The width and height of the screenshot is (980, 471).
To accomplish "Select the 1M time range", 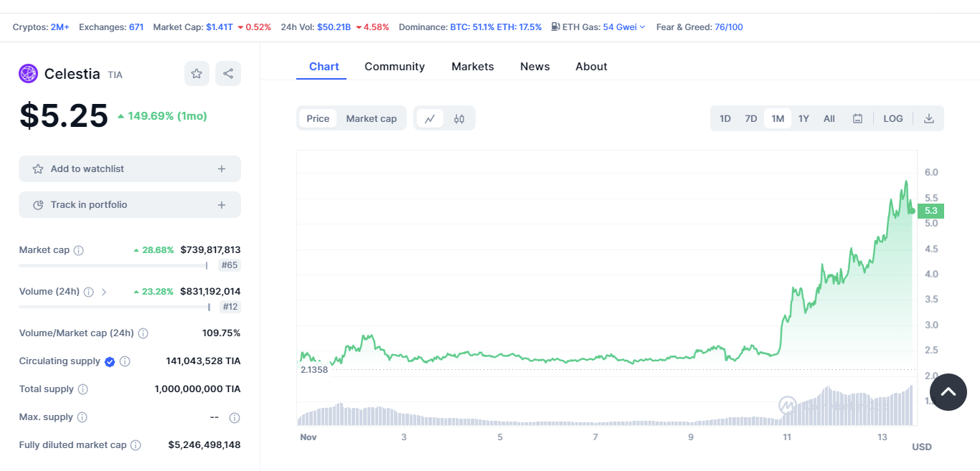I will point(778,118).
